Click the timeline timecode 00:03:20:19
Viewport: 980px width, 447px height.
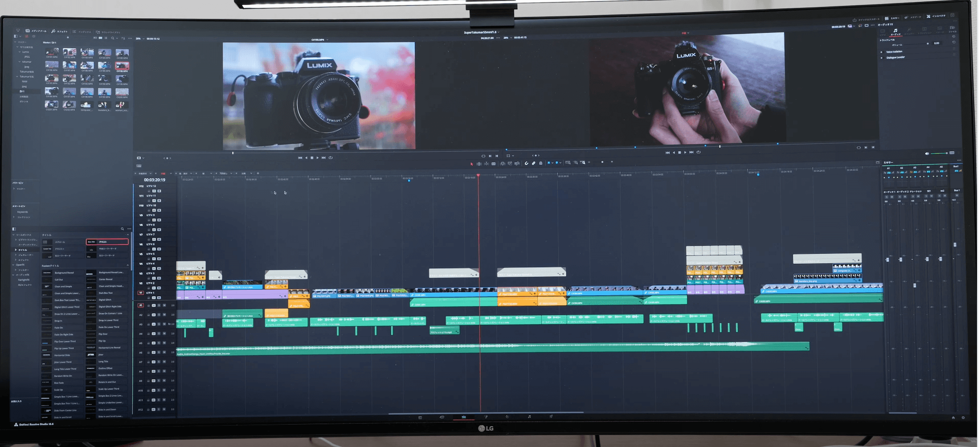154,180
